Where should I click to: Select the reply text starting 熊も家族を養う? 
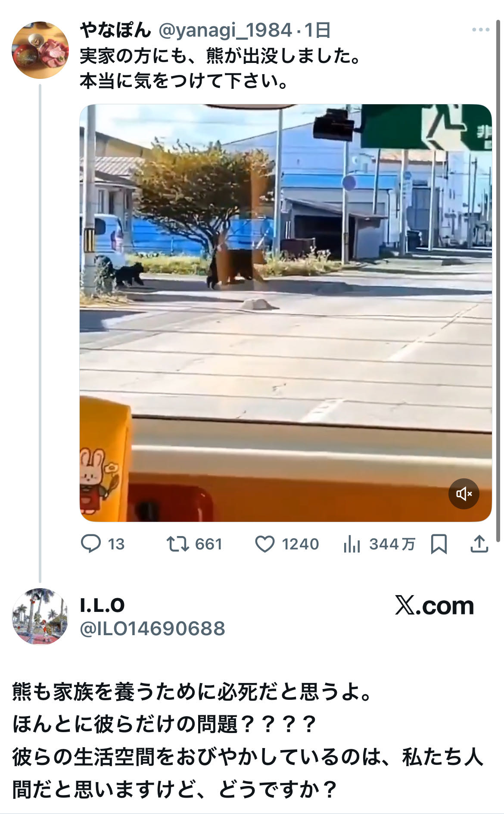(x=248, y=740)
